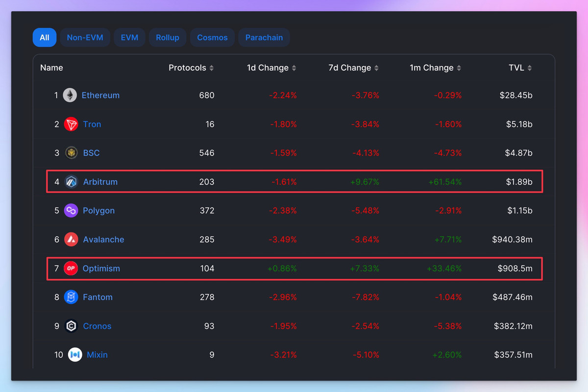The width and height of the screenshot is (588, 392).
Task: Sort chains by TVL column
Action: [x=529, y=68]
